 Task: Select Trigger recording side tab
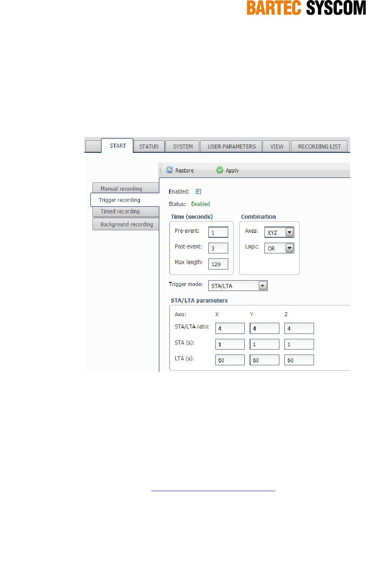pos(125,200)
